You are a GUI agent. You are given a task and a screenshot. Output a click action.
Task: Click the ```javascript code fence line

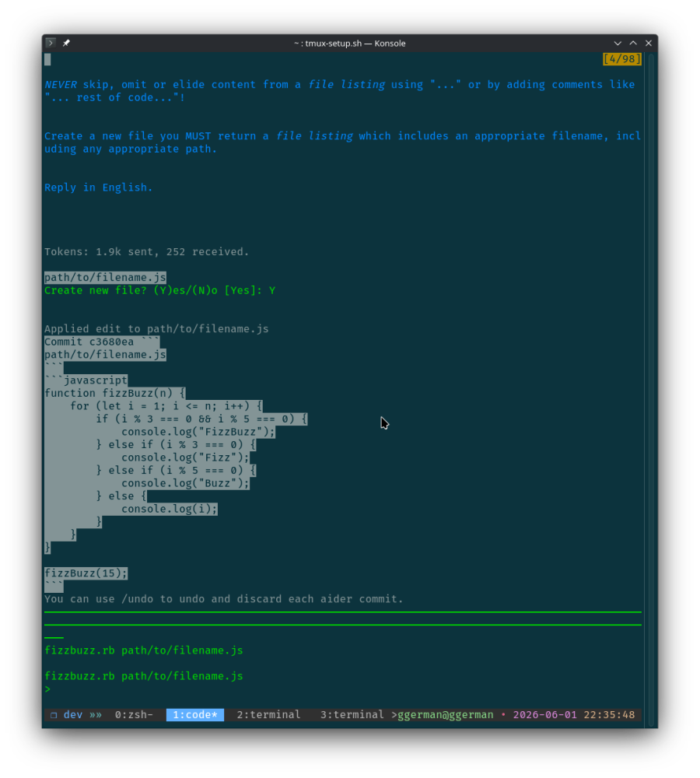(x=86, y=380)
